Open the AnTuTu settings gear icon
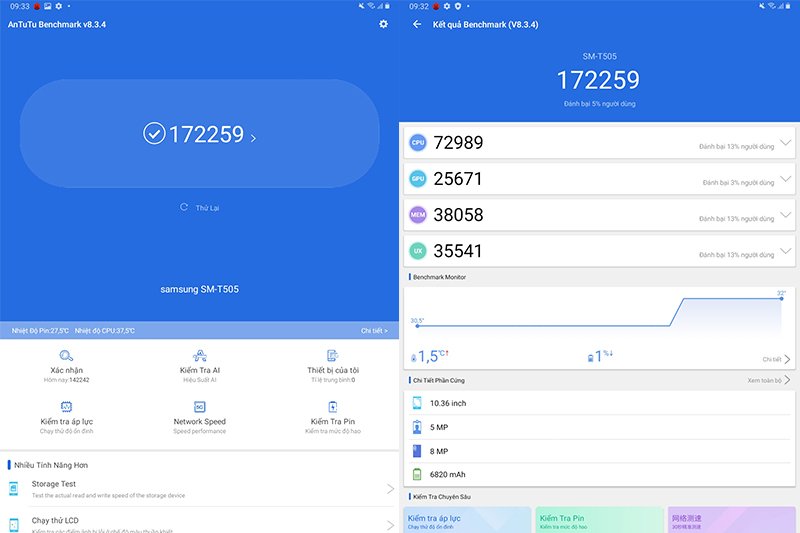Viewport: 800px width, 533px height. click(383, 24)
